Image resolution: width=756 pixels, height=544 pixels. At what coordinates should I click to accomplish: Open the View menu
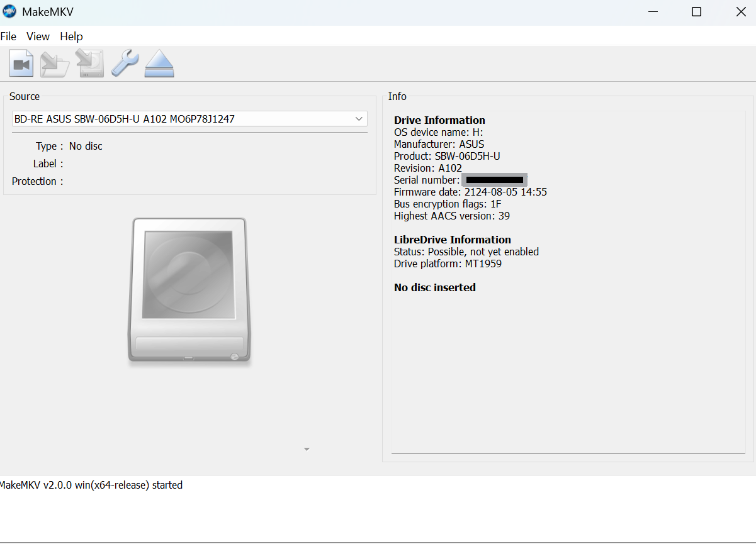click(38, 36)
